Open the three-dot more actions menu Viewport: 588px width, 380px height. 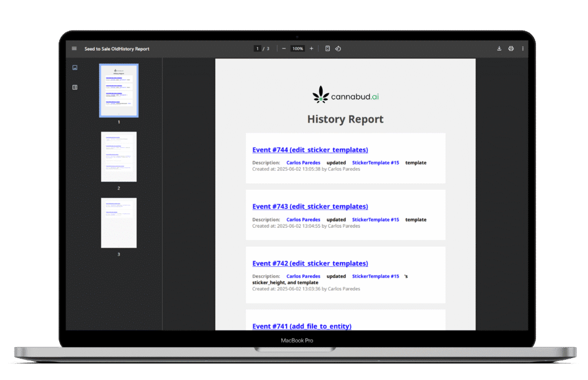pyautogui.click(x=523, y=49)
